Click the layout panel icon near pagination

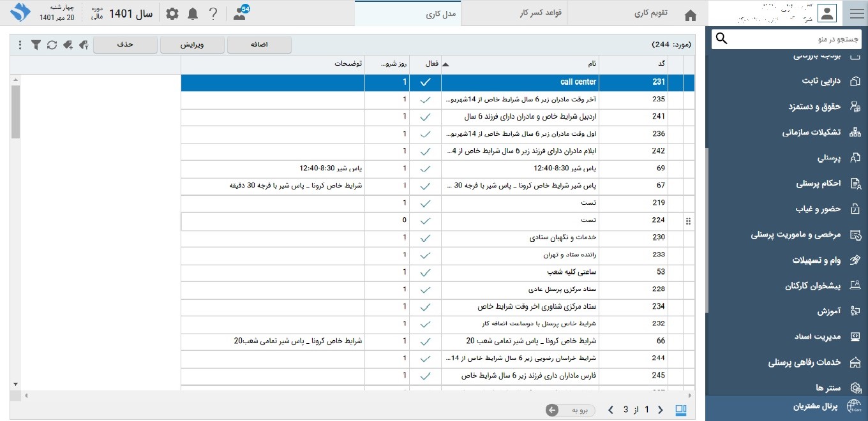tap(681, 410)
